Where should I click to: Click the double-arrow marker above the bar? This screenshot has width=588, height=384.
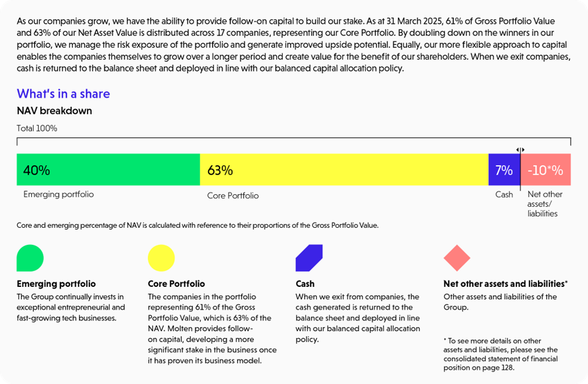pos(520,150)
